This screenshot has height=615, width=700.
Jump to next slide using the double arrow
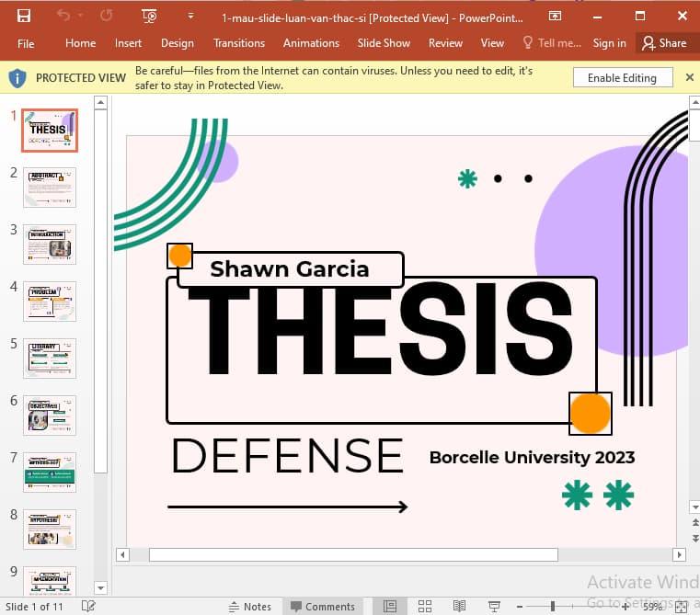[x=694, y=537]
